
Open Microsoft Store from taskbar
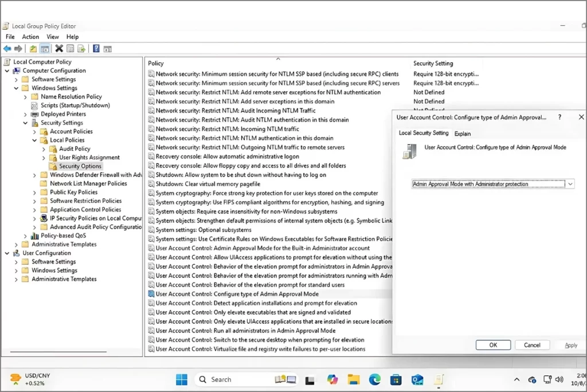tap(396, 379)
